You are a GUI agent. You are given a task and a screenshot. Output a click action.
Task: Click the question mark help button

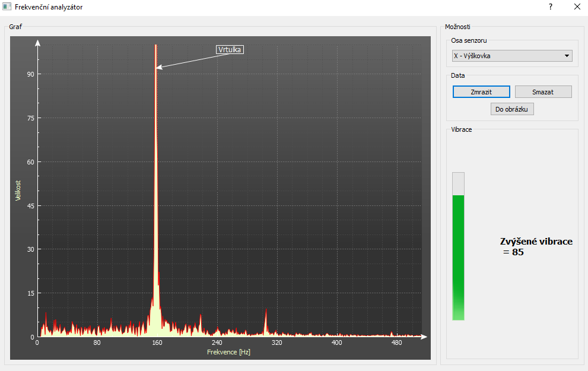click(x=550, y=7)
